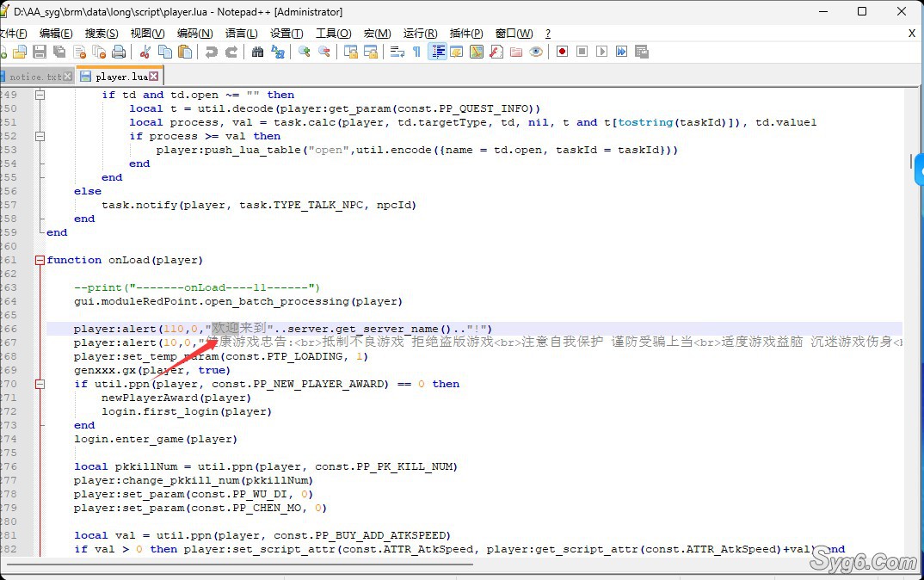Redo the last undone edit

tap(231, 52)
